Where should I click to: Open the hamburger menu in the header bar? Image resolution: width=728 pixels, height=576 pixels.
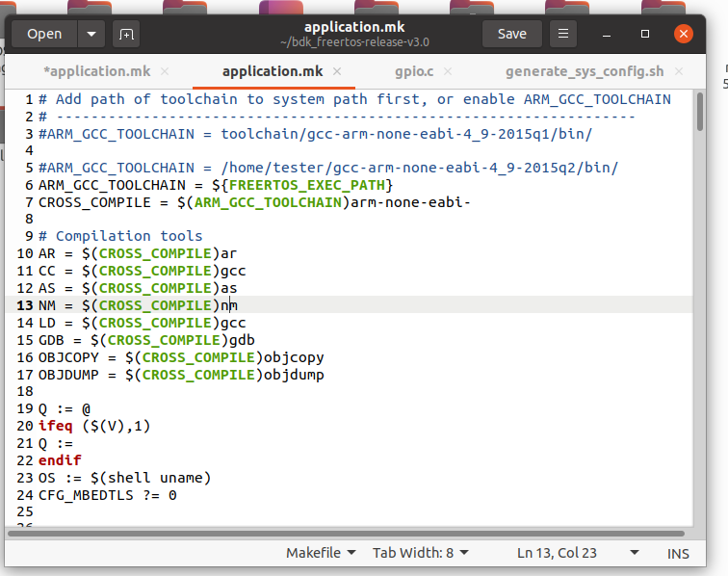coord(563,34)
